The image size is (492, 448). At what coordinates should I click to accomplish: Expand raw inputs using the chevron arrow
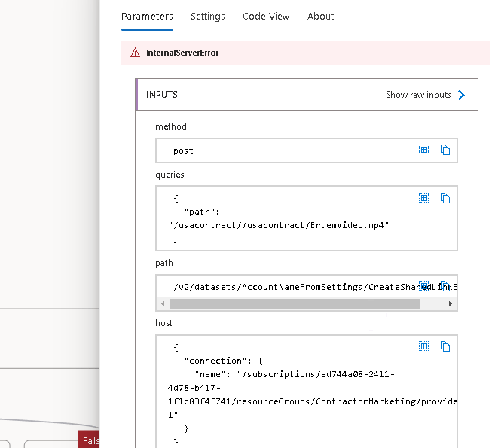point(461,95)
